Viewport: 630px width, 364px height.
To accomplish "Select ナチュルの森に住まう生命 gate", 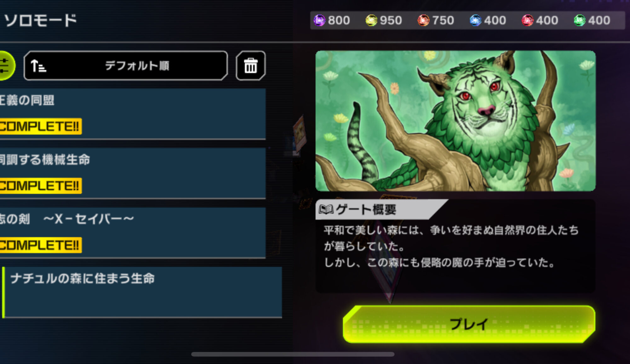I will [142, 292].
